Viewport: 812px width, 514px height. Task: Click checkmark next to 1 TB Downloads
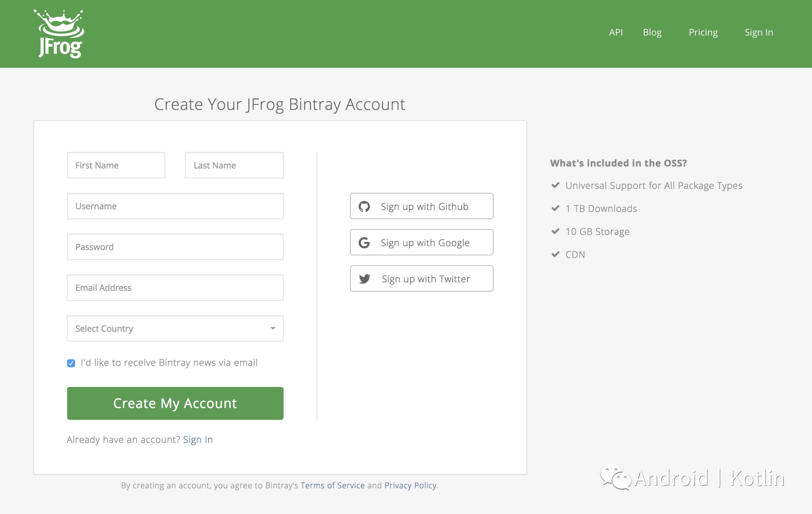(555, 208)
